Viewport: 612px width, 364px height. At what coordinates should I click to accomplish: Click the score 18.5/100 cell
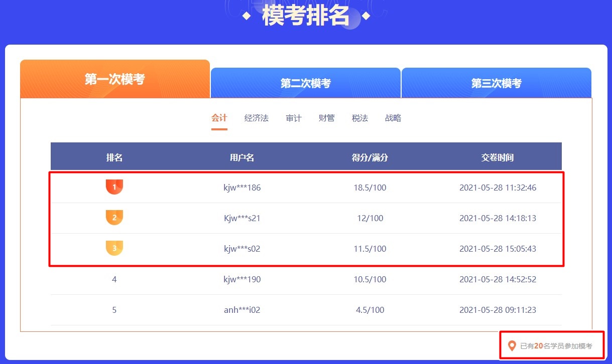370,187
